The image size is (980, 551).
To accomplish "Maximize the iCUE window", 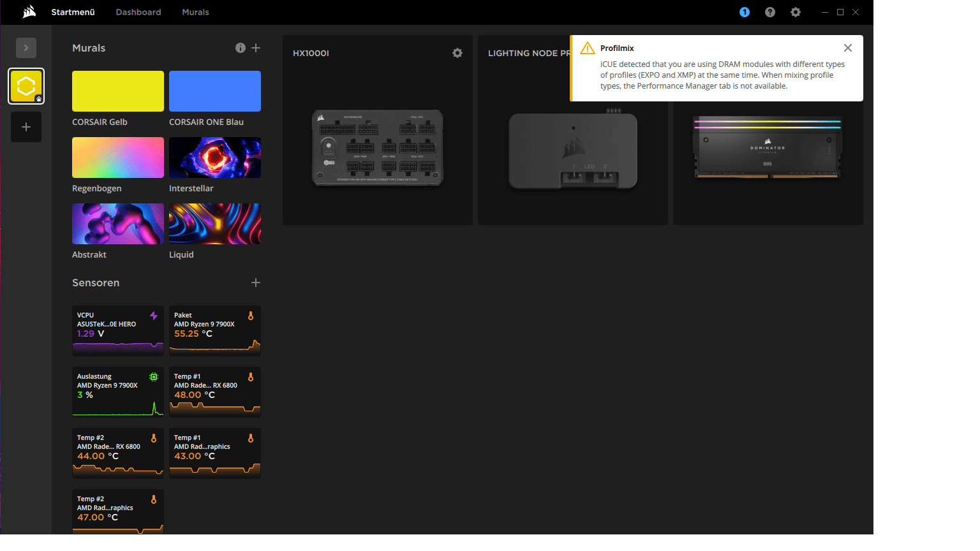I will [840, 12].
